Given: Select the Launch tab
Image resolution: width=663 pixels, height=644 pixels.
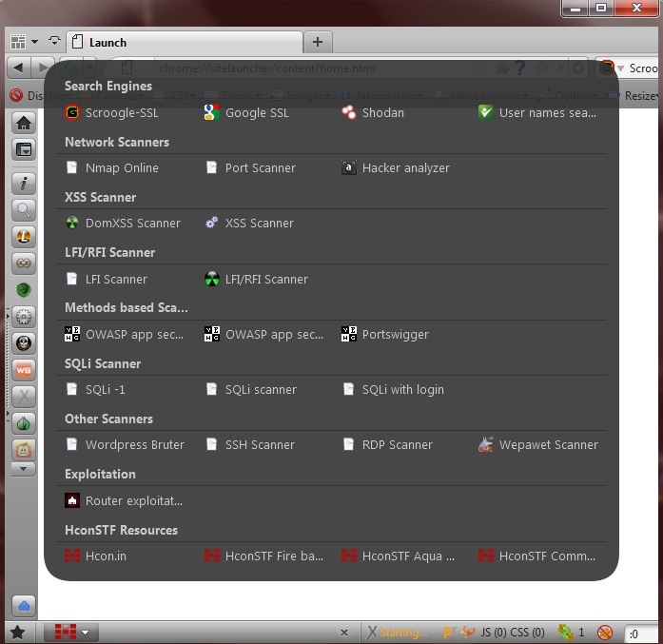Looking at the screenshot, I should (185, 42).
